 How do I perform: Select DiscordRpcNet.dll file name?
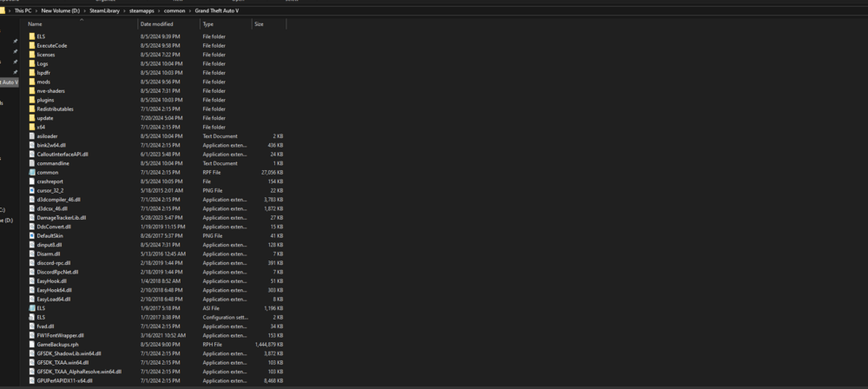point(57,272)
